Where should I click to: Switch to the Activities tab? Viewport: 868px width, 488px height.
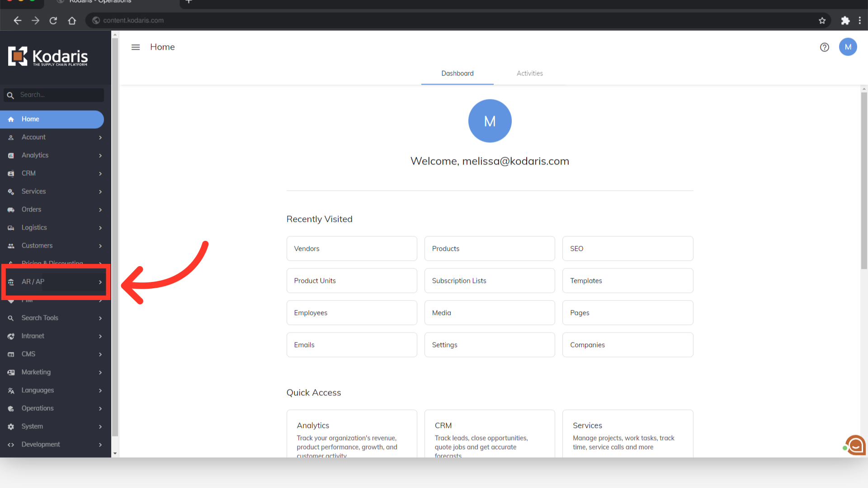coord(529,73)
